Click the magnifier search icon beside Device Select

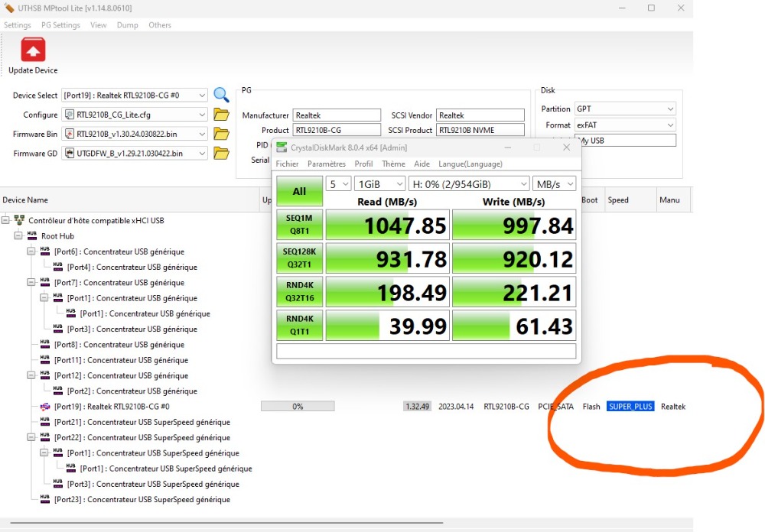221,95
